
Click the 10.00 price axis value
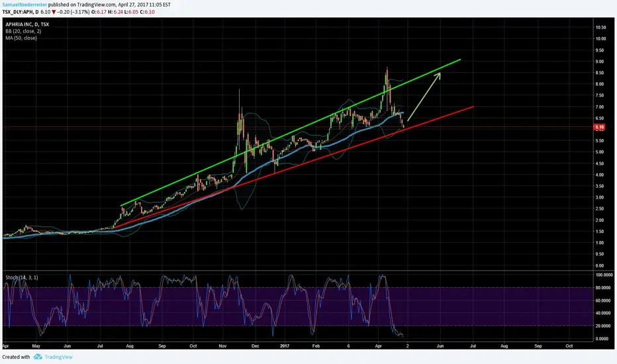click(x=600, y=38)
